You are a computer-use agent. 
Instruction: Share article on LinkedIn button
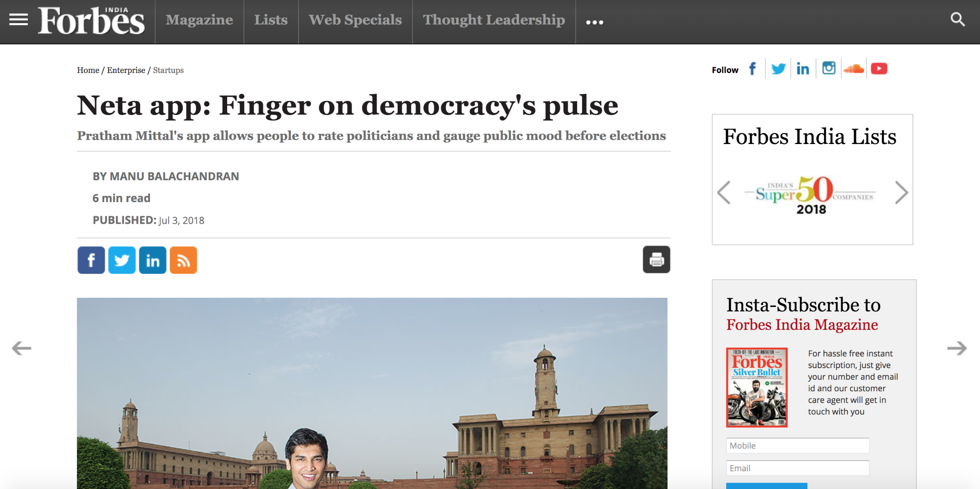pyautogui.click(x=153, y=260)
